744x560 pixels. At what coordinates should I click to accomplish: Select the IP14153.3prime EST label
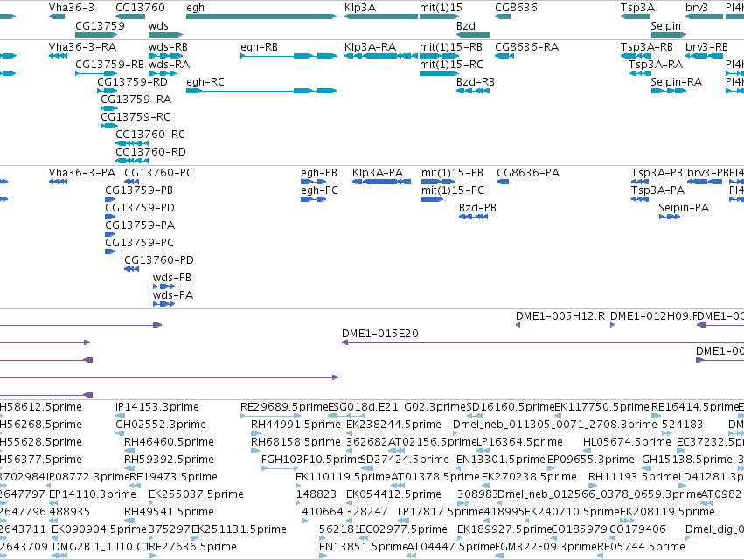pyautogui.click(x=157, y=407)
